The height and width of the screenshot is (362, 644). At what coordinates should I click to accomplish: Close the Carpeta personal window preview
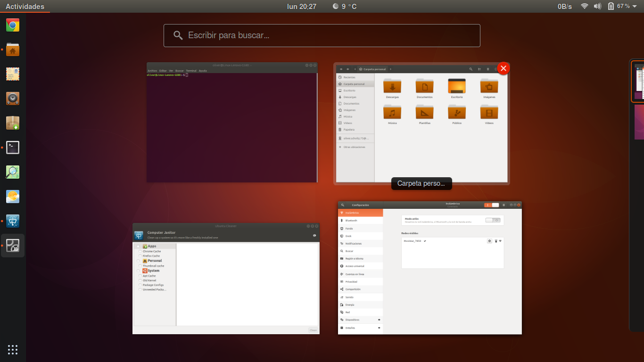pos(504,68)
